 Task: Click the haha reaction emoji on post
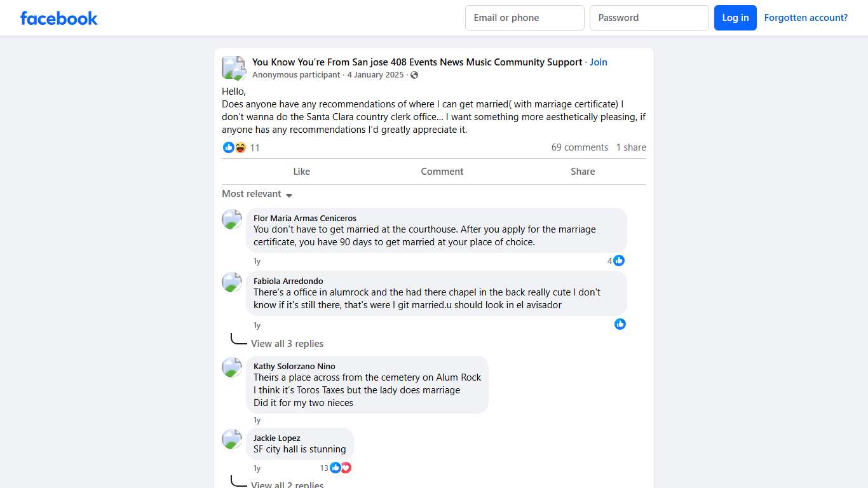[240, 147]
